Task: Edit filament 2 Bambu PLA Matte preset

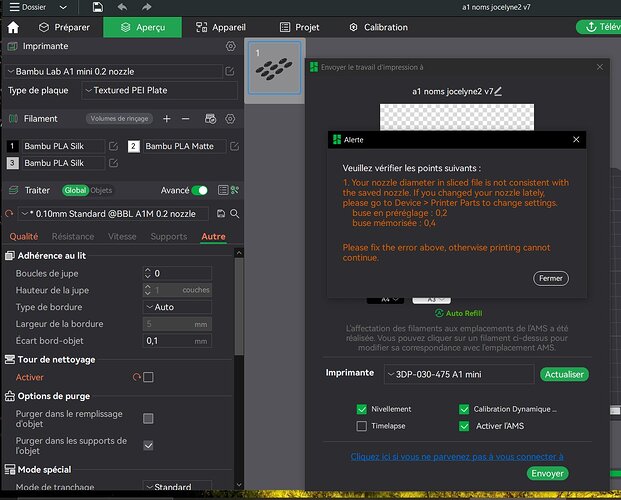Action: coord(234,146)
